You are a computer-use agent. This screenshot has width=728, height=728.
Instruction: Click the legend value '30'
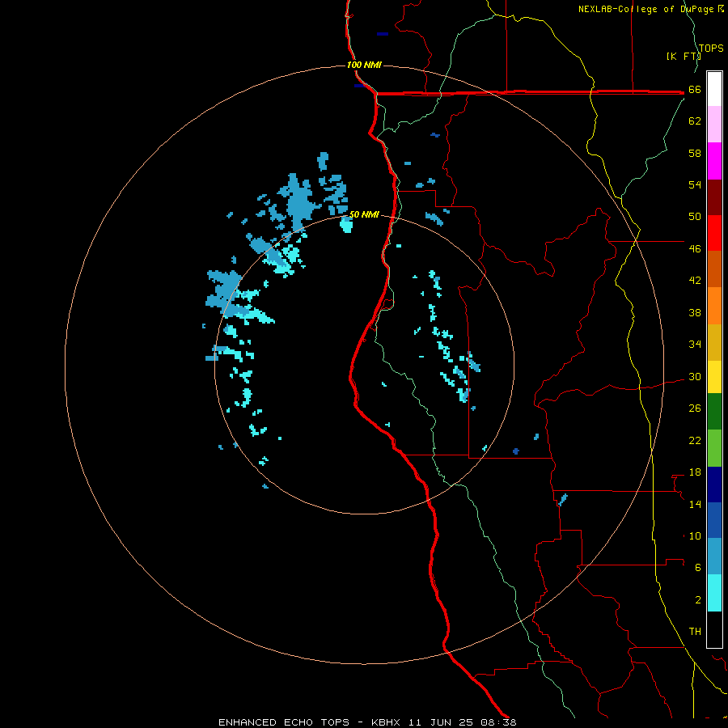tap(695, 376)
